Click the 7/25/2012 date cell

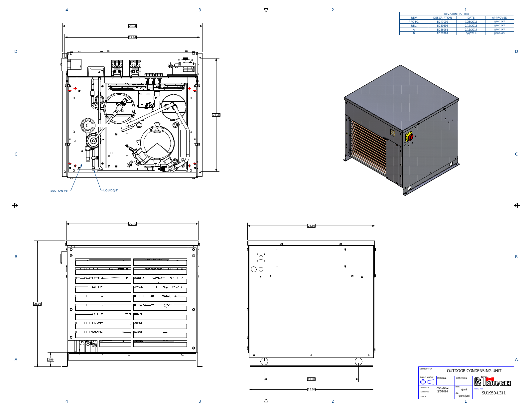click(471, 22)
